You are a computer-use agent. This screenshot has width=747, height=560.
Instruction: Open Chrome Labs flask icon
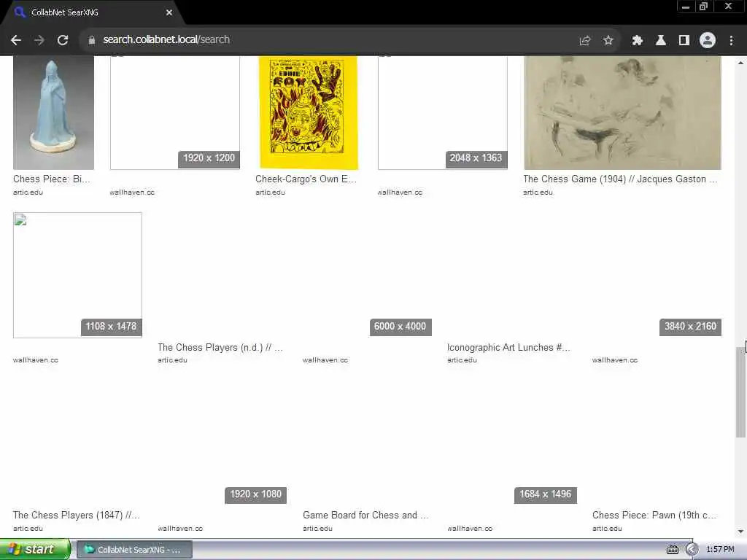coord(661,41)
